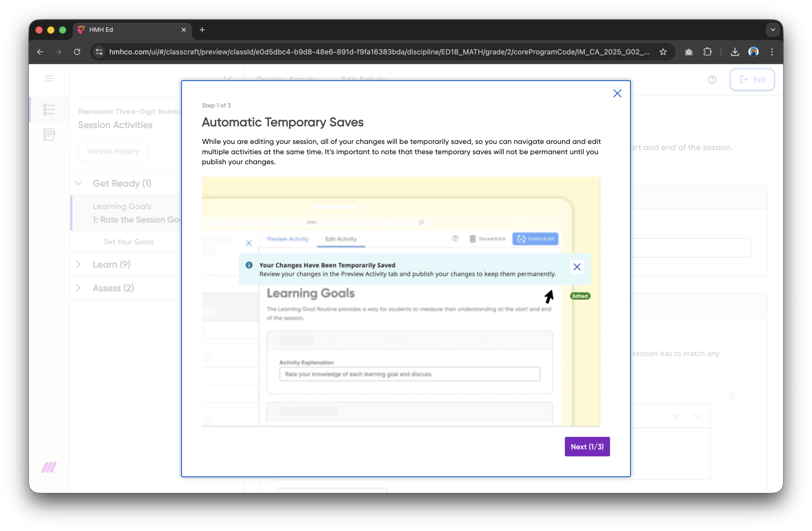Image resolution: width=812 pixels, height=531 pixels.
Task: Open browser extensions puzzle icon
Action: (x=707, y=52)
